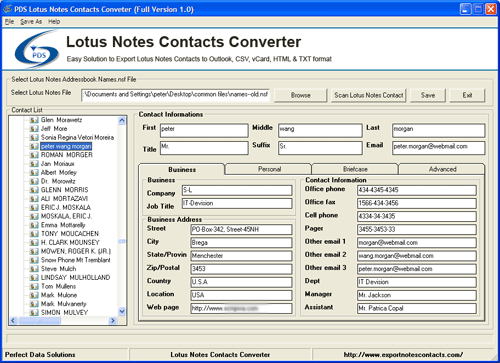
Task: Click the contact icon beside MOSKALA, ERIC J.
Action: [x=34, y=216]
